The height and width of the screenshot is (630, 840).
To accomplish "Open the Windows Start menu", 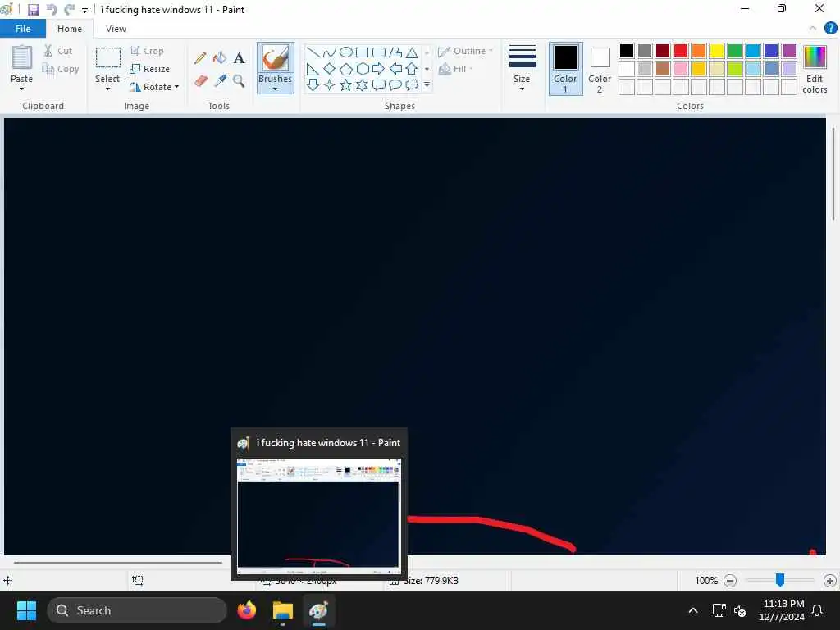I will coord(26,610).
